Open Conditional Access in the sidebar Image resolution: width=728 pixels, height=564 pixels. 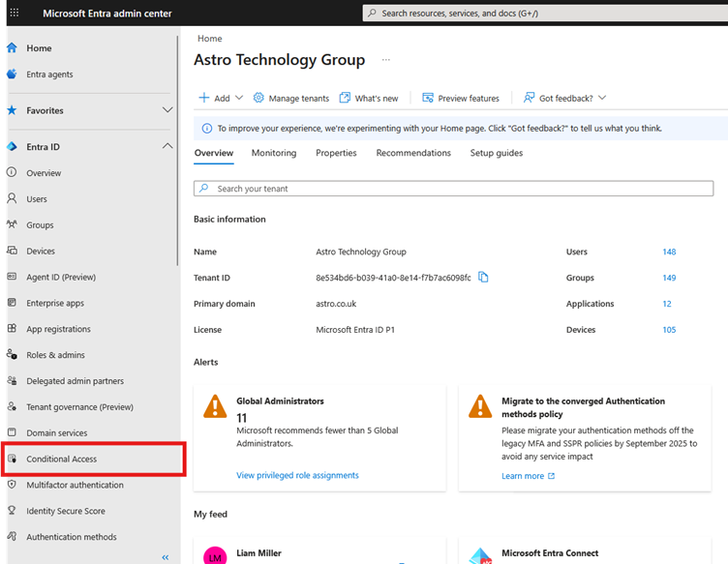(x=94, y=459)
